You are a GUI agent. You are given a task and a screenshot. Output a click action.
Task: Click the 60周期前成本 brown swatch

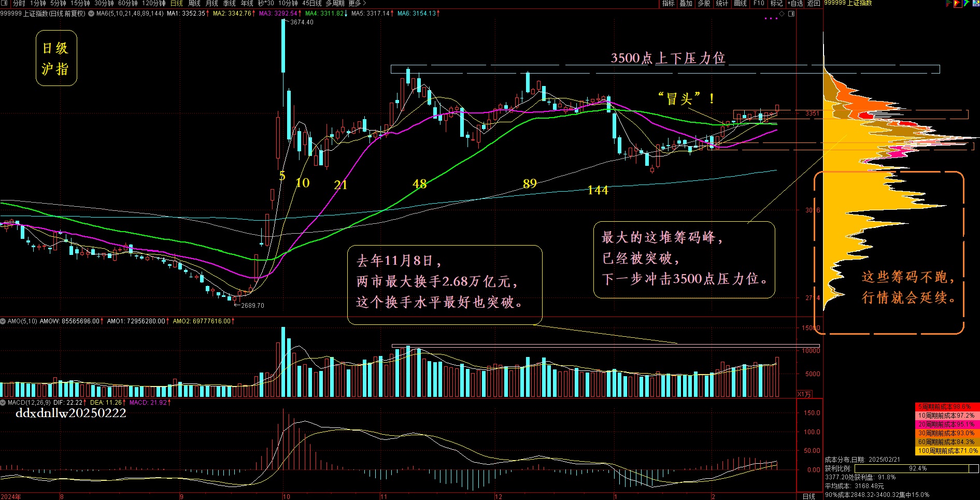click(947, 442)
